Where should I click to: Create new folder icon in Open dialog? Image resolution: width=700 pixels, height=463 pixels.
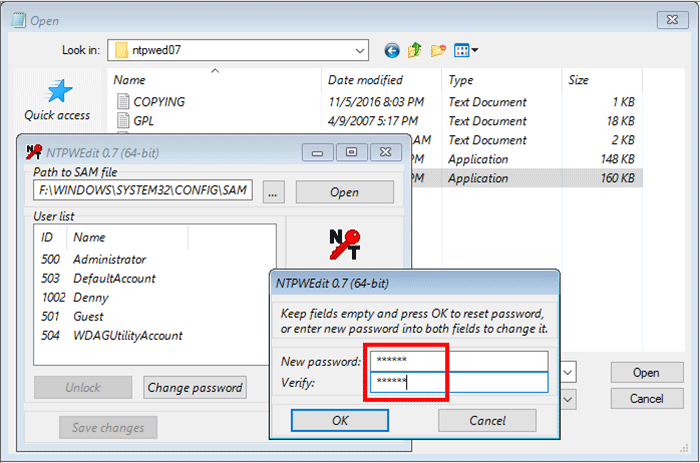[438, 50]
